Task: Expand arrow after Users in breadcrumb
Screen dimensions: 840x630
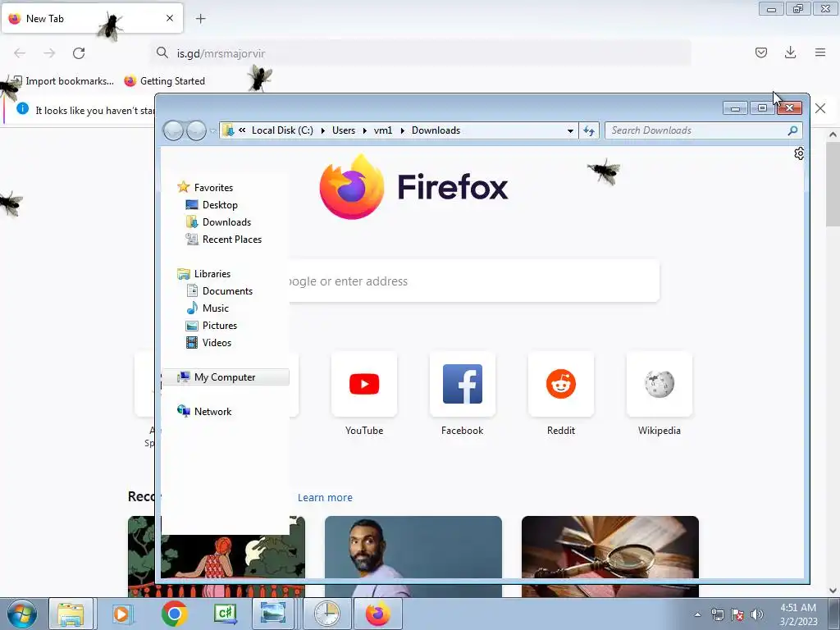Action: [365, 130]
